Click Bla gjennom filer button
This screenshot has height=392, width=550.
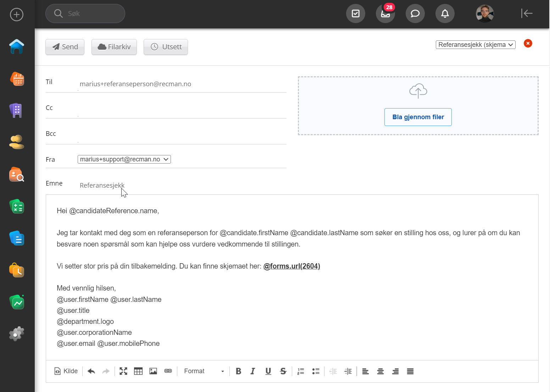(x=418, y=117)
